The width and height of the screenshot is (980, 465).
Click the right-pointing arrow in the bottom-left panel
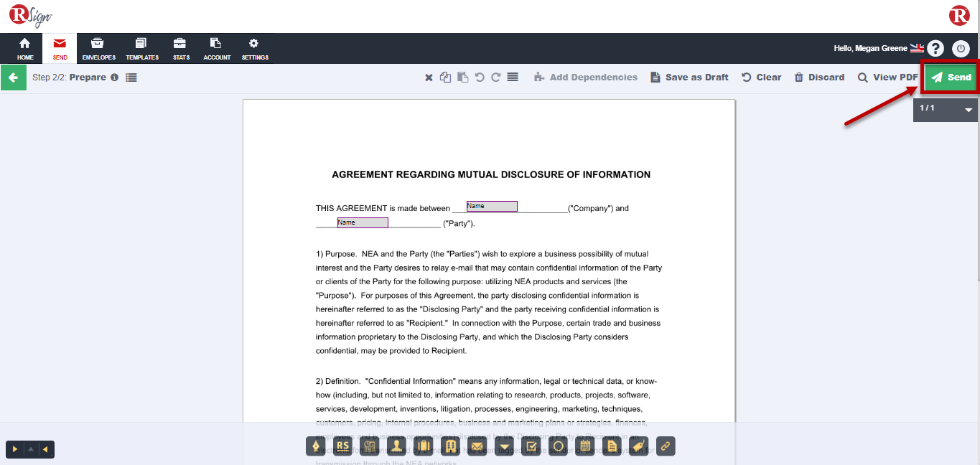tap(14, 449)
